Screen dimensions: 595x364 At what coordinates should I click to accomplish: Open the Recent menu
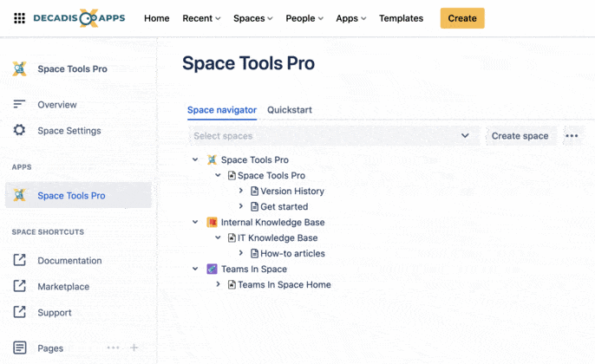pos(201,18)
